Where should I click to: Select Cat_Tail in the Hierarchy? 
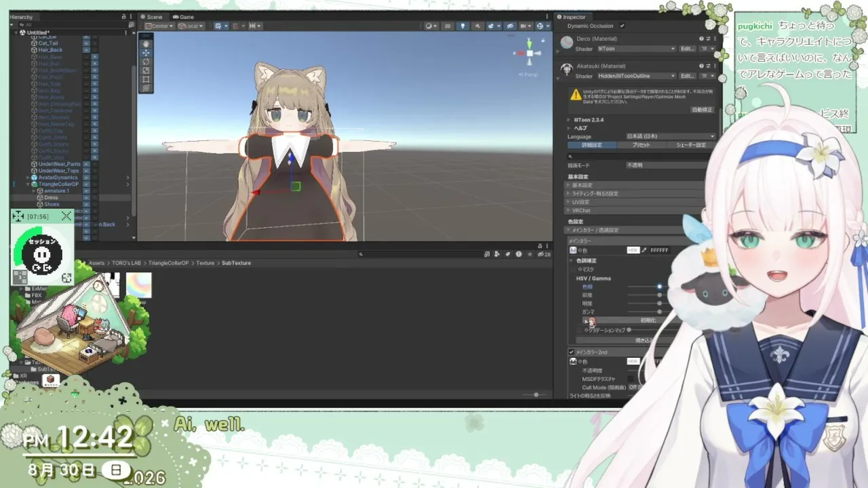(48, 43)
